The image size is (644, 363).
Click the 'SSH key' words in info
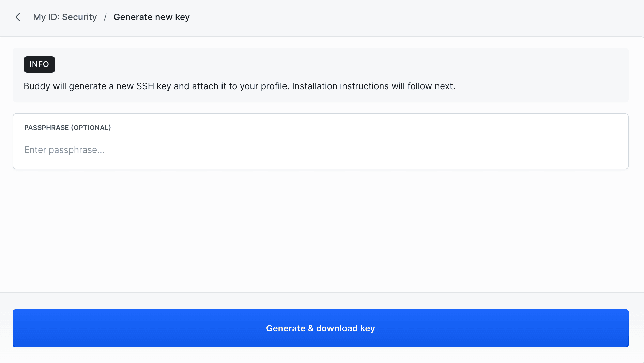(153, 86)
